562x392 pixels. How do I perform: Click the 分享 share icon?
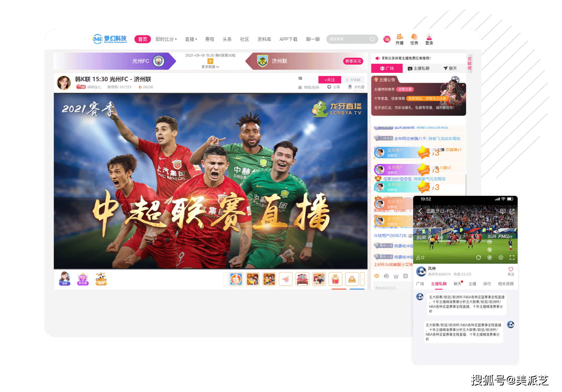click(329, 87)
